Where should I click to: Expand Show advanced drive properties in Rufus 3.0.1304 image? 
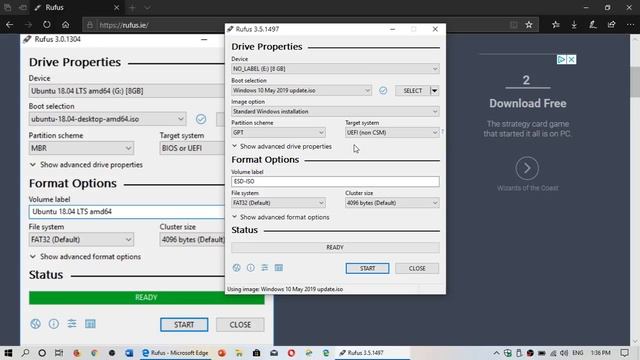pos(86,165)
